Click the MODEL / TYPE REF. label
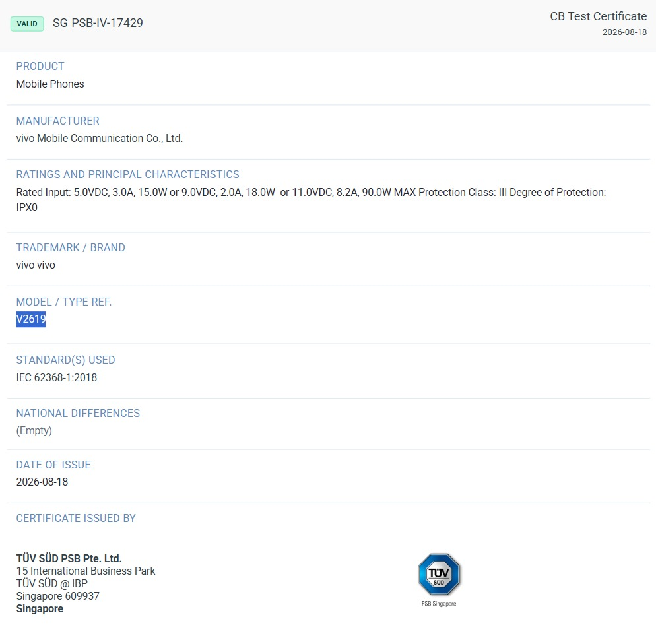This screenshot has width=656, height=644. click(64, 302)
